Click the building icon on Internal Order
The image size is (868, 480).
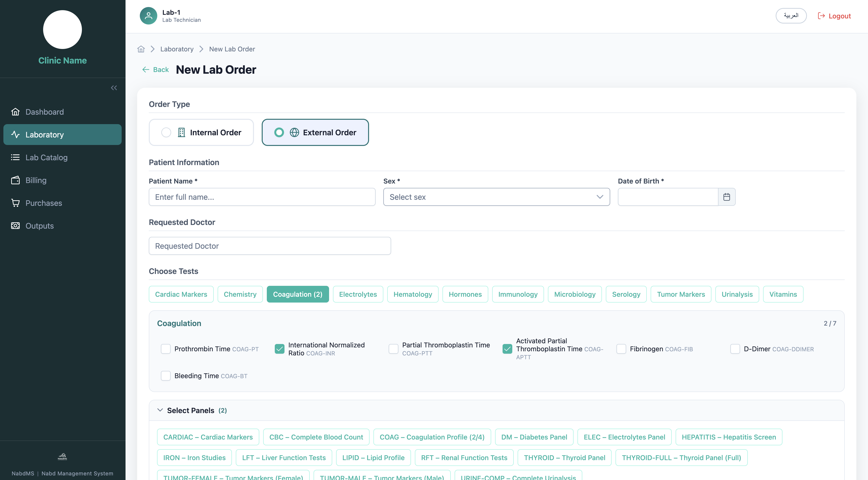[181, 132]
